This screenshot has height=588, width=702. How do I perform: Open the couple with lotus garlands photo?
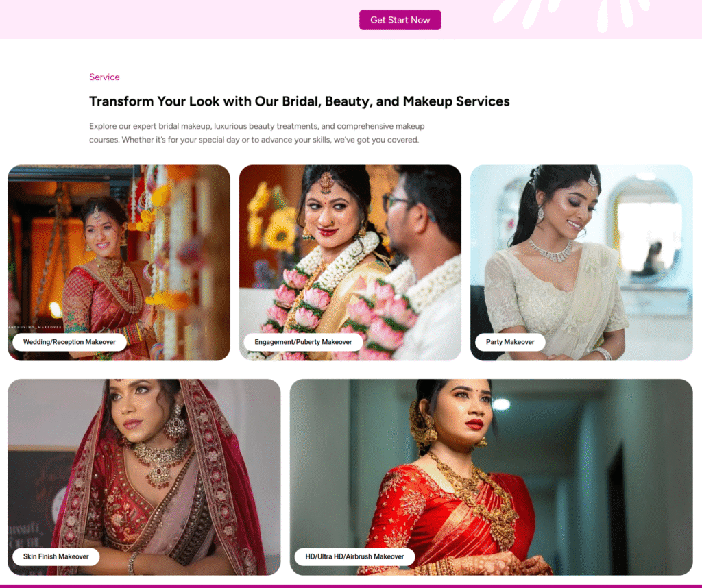(350, 262)
